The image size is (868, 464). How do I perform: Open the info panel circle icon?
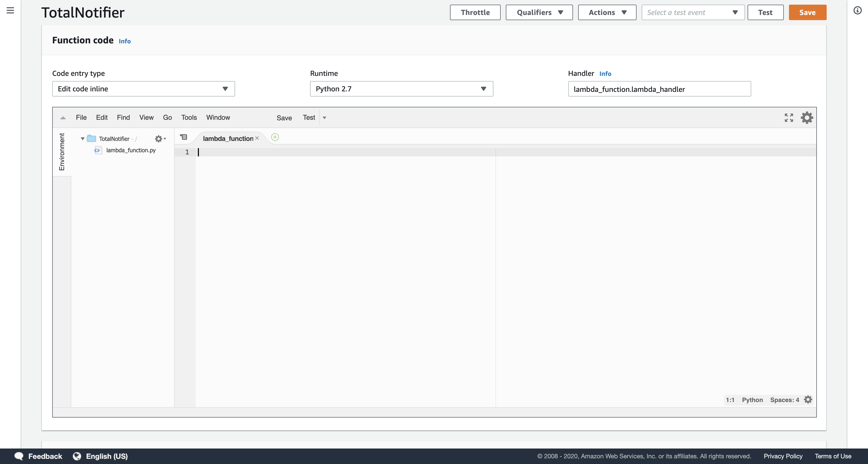point(857,10)
